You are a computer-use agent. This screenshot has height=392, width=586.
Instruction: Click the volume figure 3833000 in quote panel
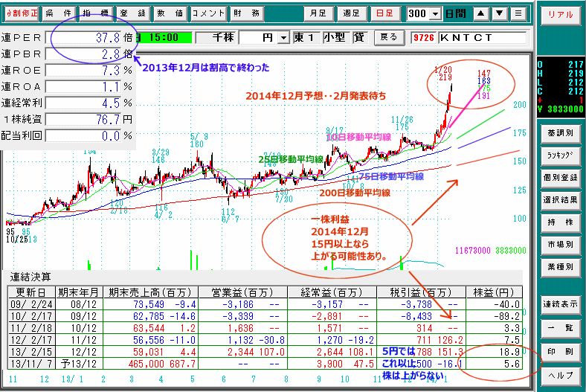click(x=565, y=109)
